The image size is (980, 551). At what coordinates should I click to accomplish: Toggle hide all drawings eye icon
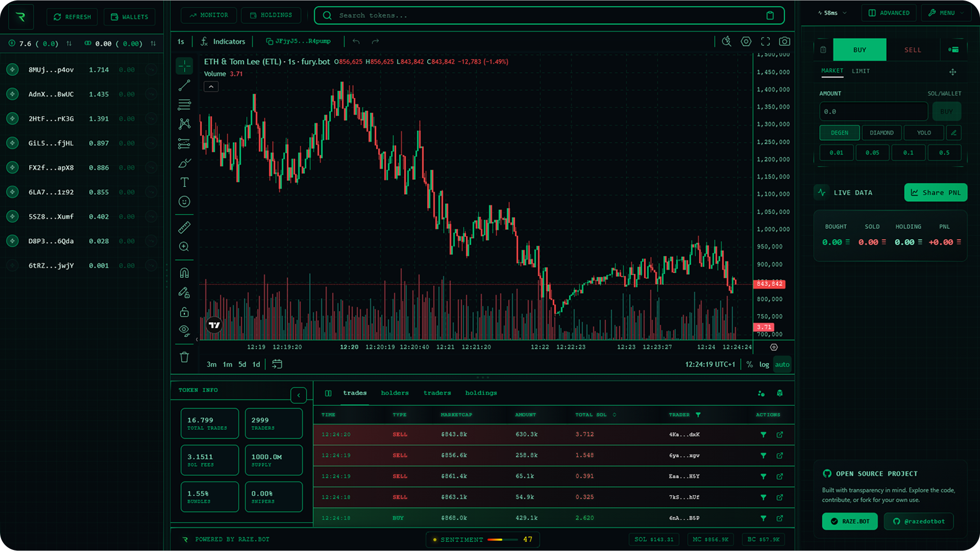pyautogui.click(x=184, y=330)
